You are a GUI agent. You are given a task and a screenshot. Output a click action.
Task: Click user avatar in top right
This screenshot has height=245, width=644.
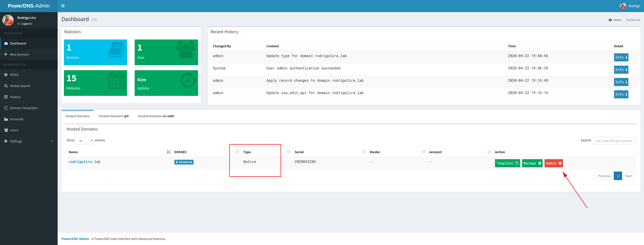click(623, 6)
